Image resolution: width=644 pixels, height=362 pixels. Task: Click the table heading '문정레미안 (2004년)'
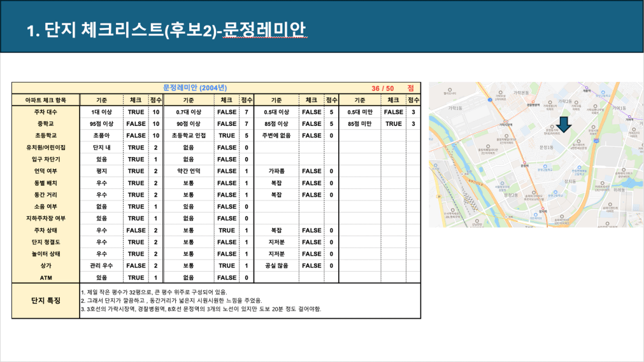[x=195, y=88]
